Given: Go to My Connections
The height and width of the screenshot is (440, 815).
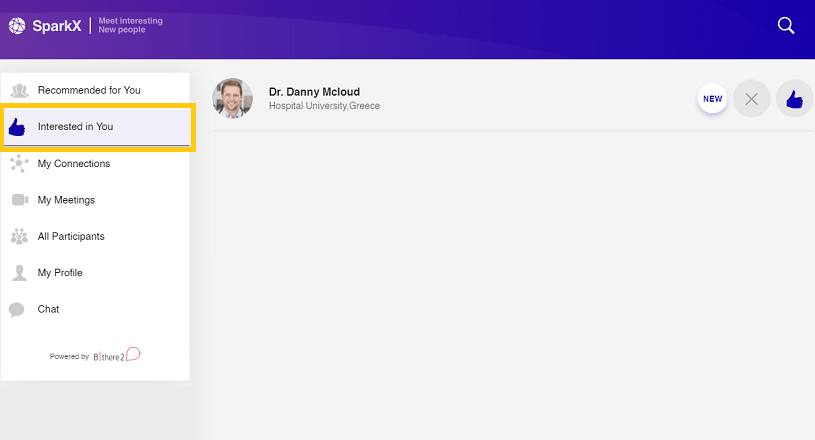Looking at the screenshot, I should click(x=95, y=164).
